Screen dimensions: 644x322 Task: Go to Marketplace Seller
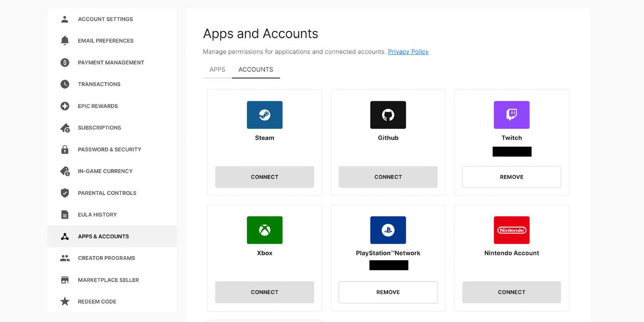112,280
